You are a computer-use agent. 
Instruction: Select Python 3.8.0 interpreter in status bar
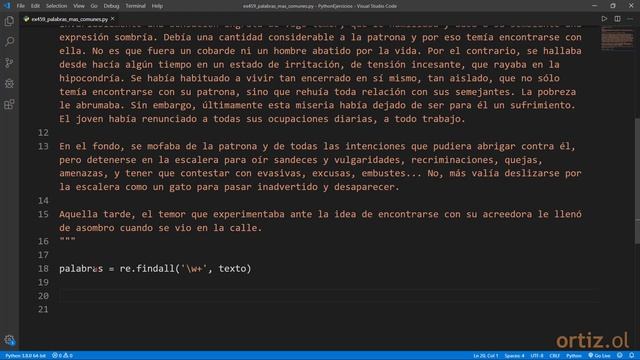[25, 356]
